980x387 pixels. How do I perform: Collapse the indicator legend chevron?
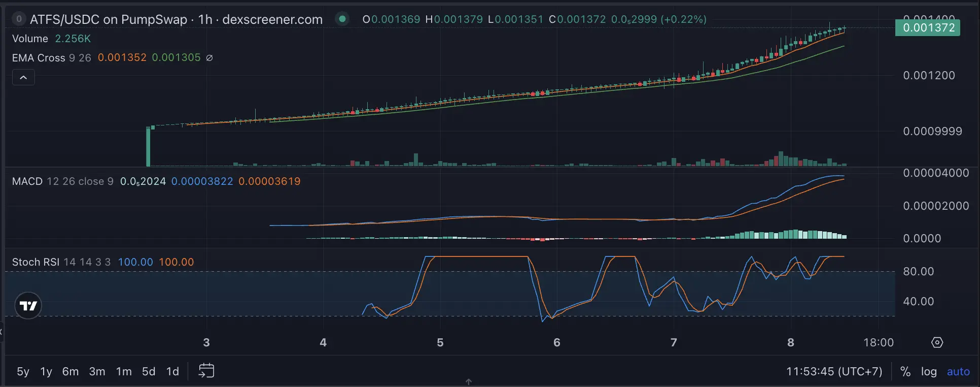coord(23,77)
